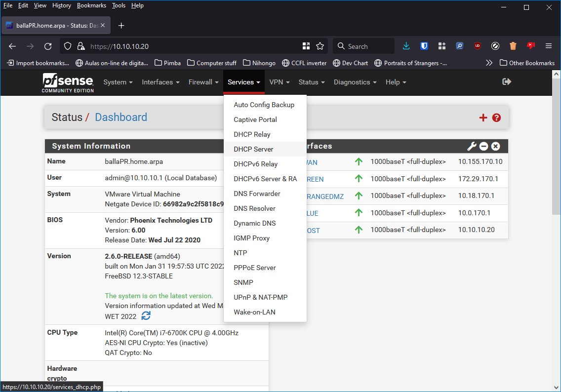
Task: Open the Firewall dropdown menu
Action: click(x=203, y=82)
